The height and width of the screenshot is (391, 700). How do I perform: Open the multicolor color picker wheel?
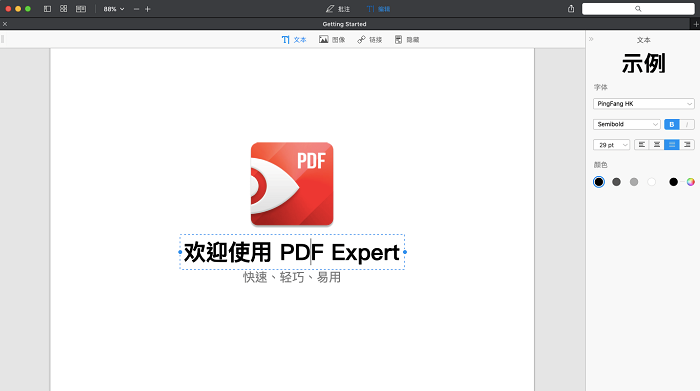click(x=690, y=182)
